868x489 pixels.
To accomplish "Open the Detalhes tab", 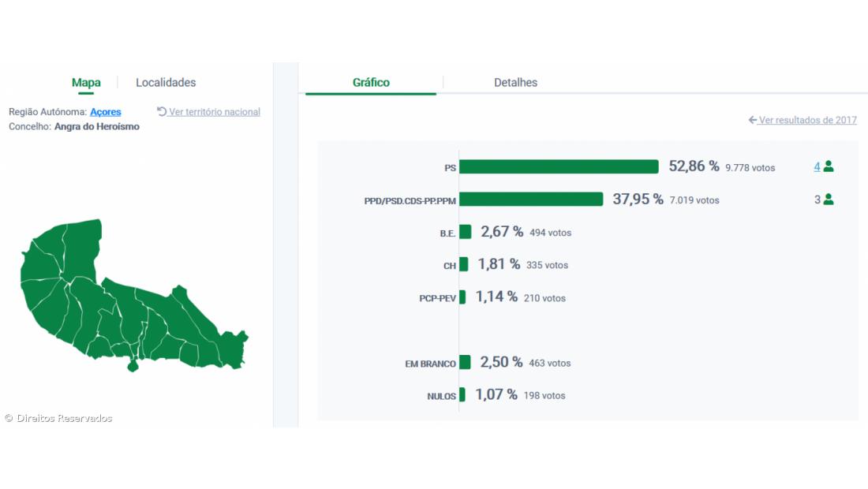I will tap(515, 83).
